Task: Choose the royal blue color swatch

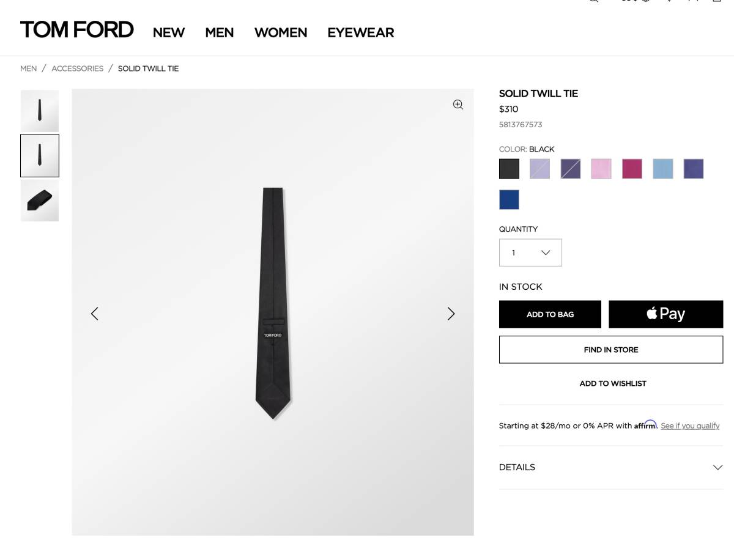Action: (x=509, y=200)
